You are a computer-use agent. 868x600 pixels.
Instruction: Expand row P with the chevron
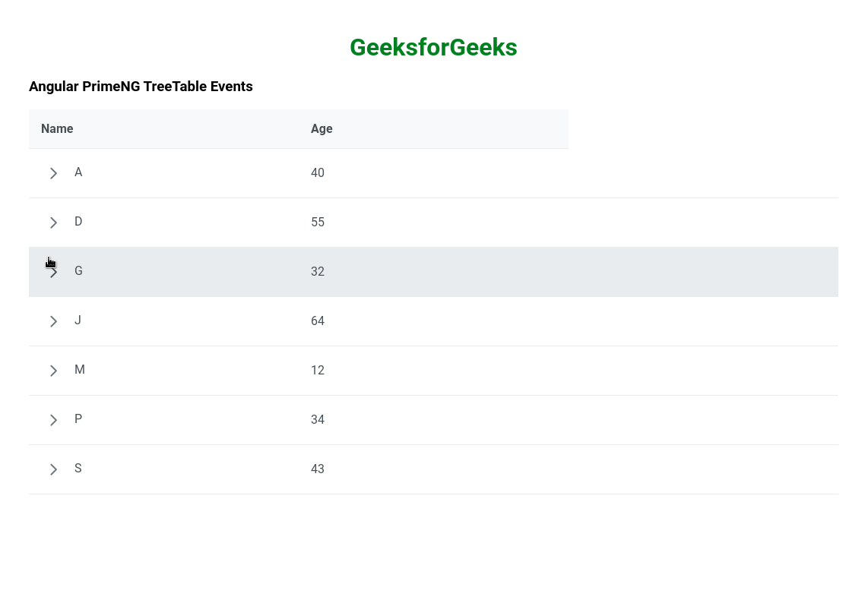[53, 420]
